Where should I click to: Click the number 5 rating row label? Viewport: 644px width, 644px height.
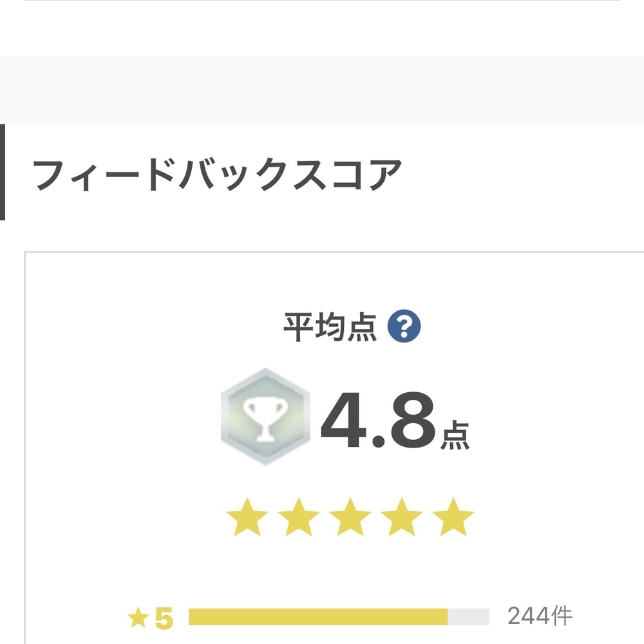(x=164, y=618)
